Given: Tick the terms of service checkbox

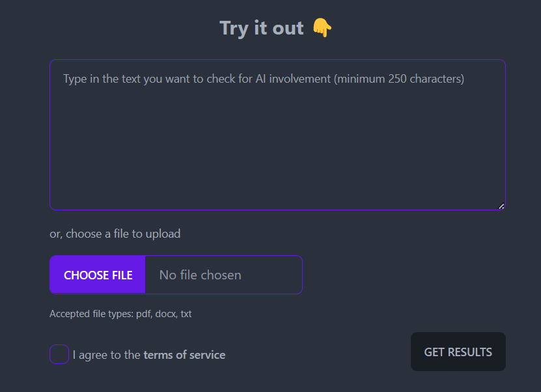Looking at the screenshot, I should click(x=59, y=355).
